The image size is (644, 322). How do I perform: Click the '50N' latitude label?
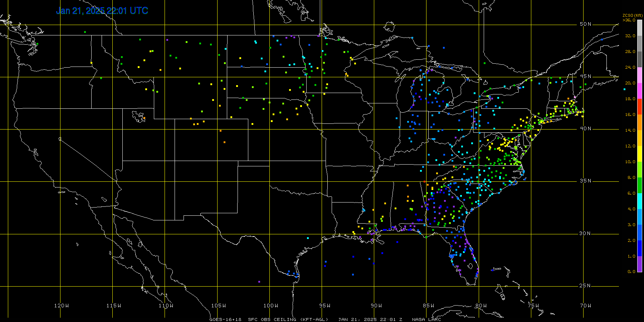point(586,24)
